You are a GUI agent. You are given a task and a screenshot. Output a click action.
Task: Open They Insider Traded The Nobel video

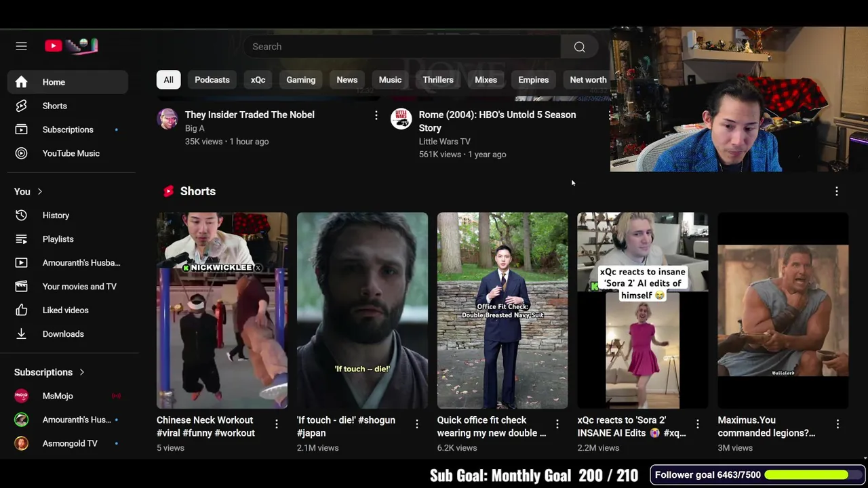pyautogui.click(x=250, y=115)
